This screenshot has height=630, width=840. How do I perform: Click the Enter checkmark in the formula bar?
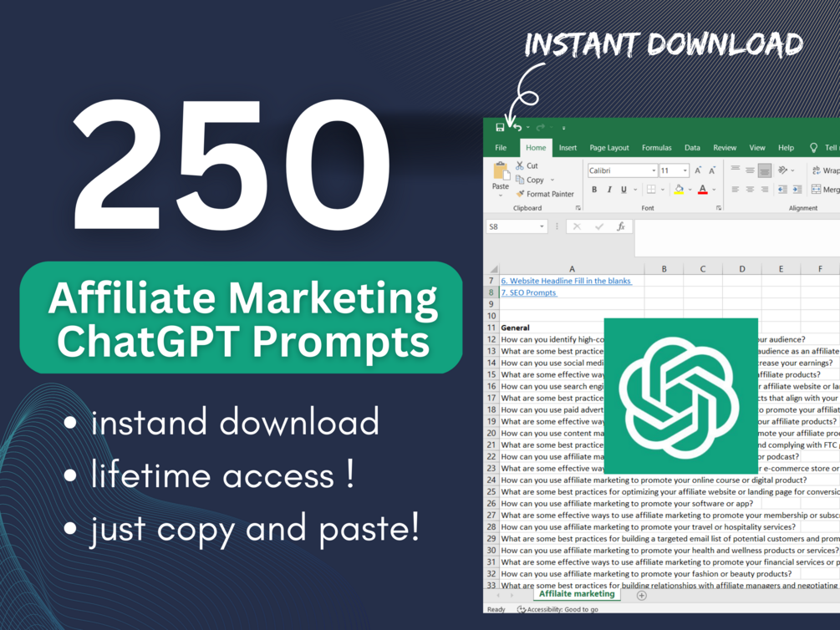599,226
